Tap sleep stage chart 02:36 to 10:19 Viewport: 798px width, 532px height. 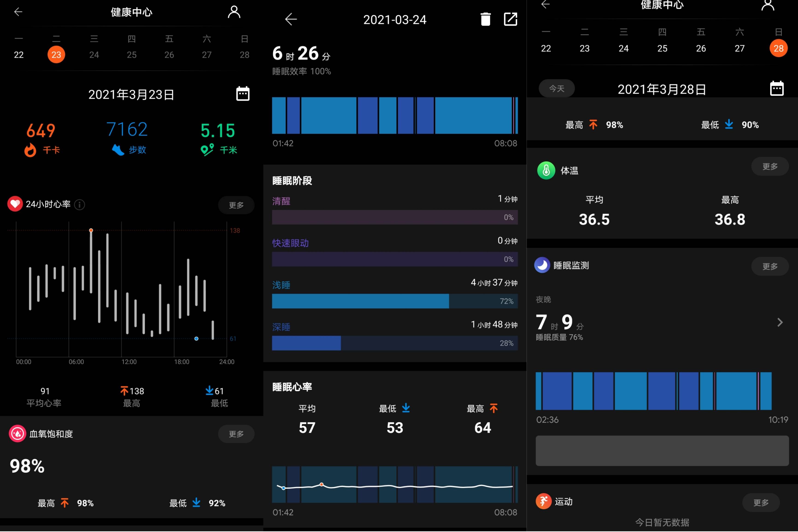pyautogui.click(x=654, y=391)
